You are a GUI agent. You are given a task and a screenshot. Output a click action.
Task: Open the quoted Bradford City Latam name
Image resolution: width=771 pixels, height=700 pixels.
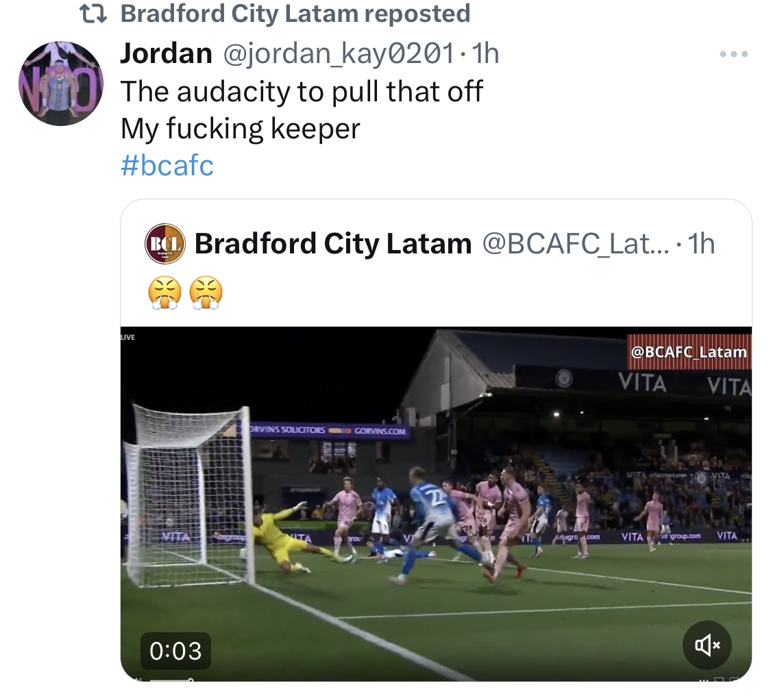click(x=333, y=243)
